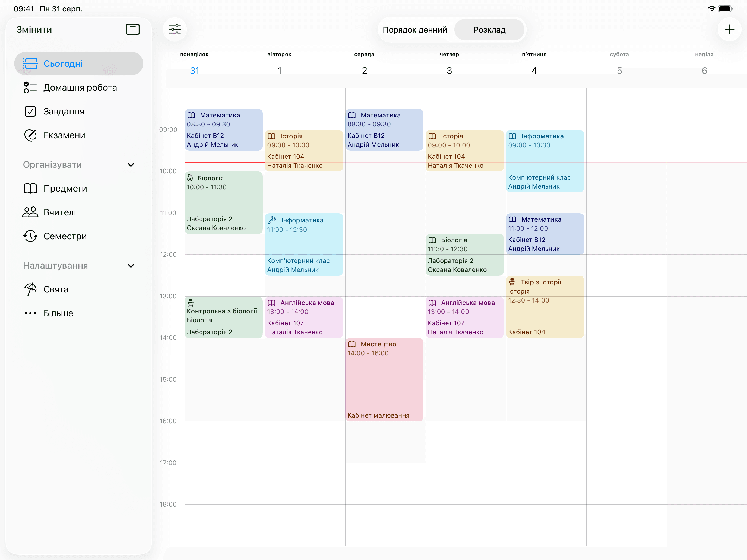Open Семестри in sidebar
This screenshot has width=747, height=560.
[x=79, y=236]
